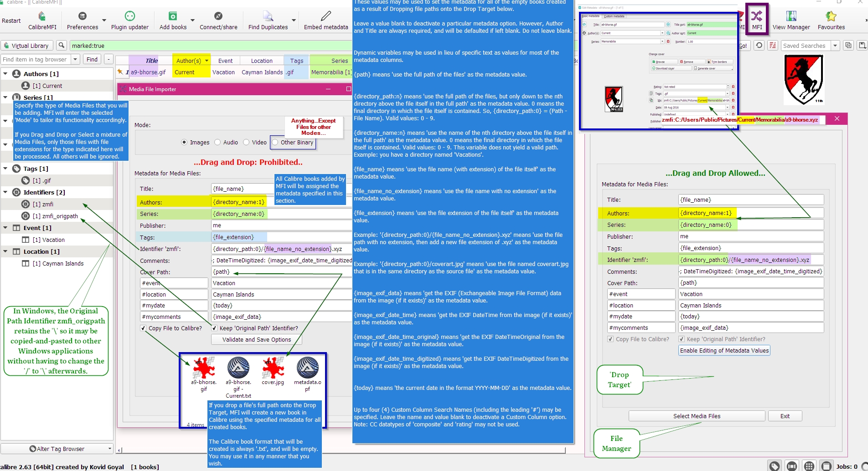Sort by the Event column header
The image size is (868, 471).
click(225, 61)
